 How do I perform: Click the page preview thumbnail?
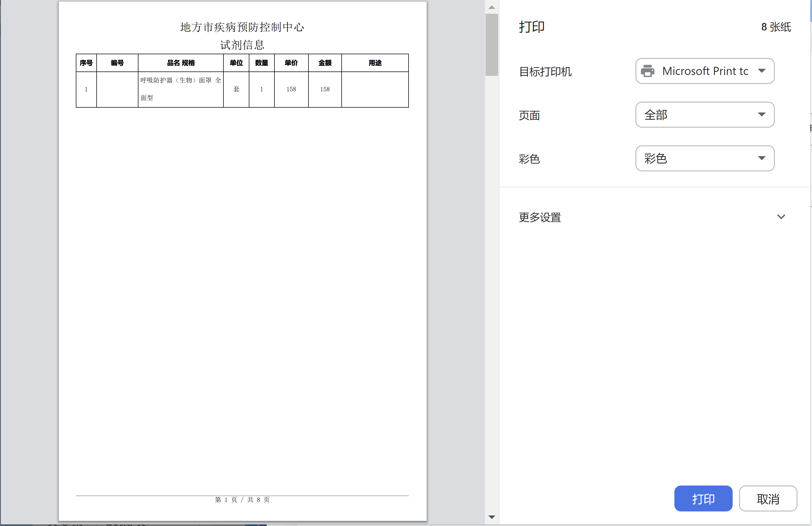(x=243, y=261)
